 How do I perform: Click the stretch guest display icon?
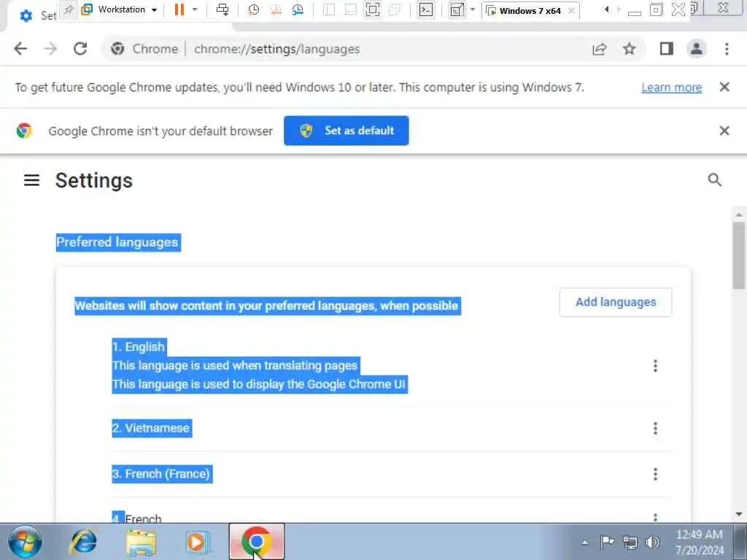[457, 9]
